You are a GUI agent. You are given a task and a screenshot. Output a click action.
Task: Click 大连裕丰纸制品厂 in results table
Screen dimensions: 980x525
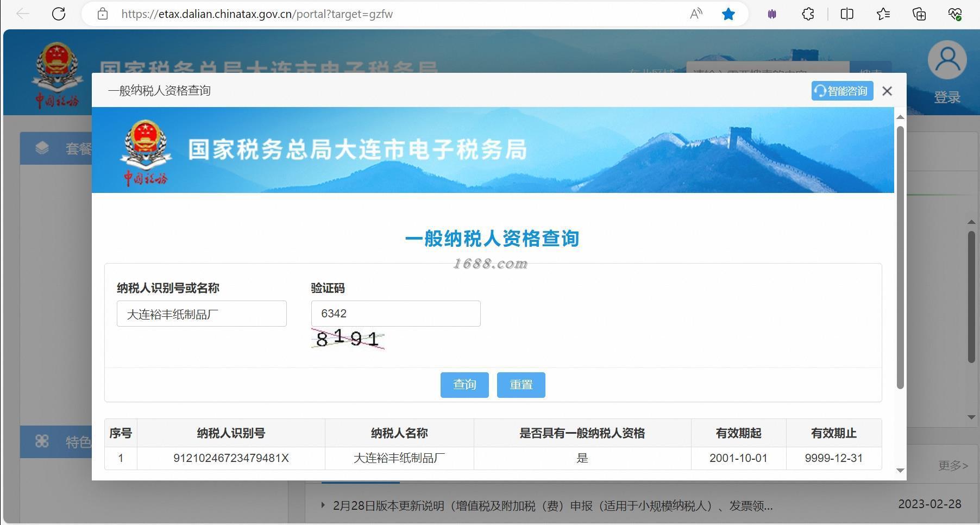tap(399, 458)
